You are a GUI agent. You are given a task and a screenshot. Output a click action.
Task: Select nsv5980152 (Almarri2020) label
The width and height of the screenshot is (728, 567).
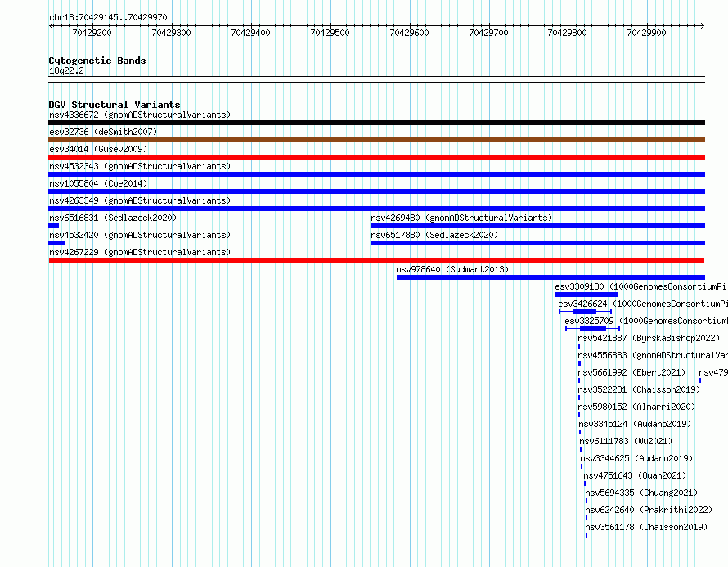(x=636, y=407)
